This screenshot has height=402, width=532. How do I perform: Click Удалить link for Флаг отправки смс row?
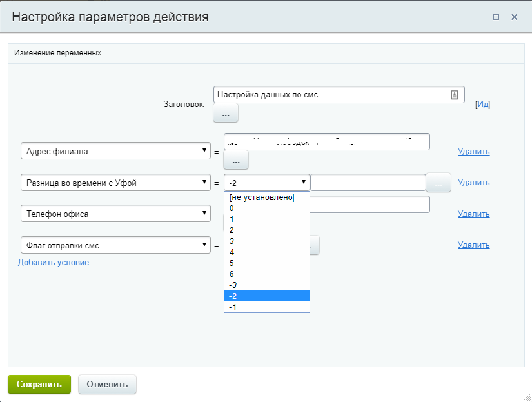click(473, 245)
